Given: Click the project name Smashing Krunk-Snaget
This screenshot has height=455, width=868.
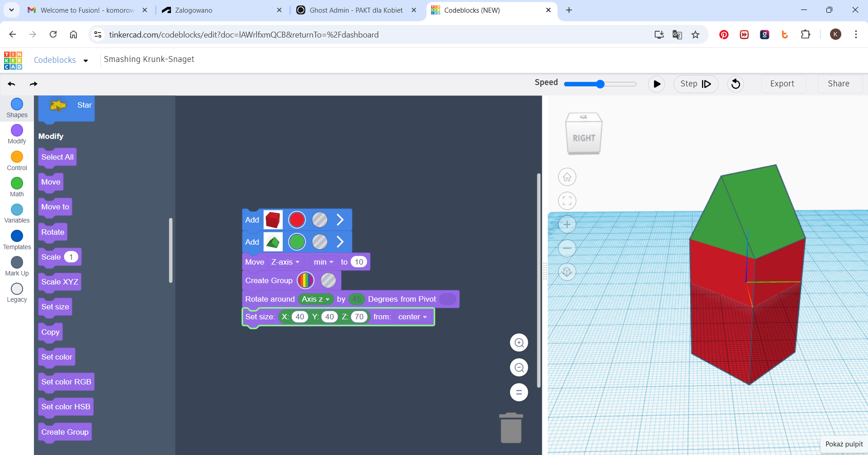Looking at the screenshot, I should 149,59.
